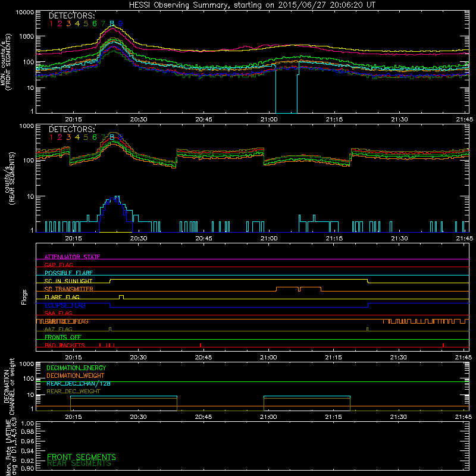Click the BAD PACKETS tick mark near 21:40
476x476 pixels.
[x=443, y=345]
